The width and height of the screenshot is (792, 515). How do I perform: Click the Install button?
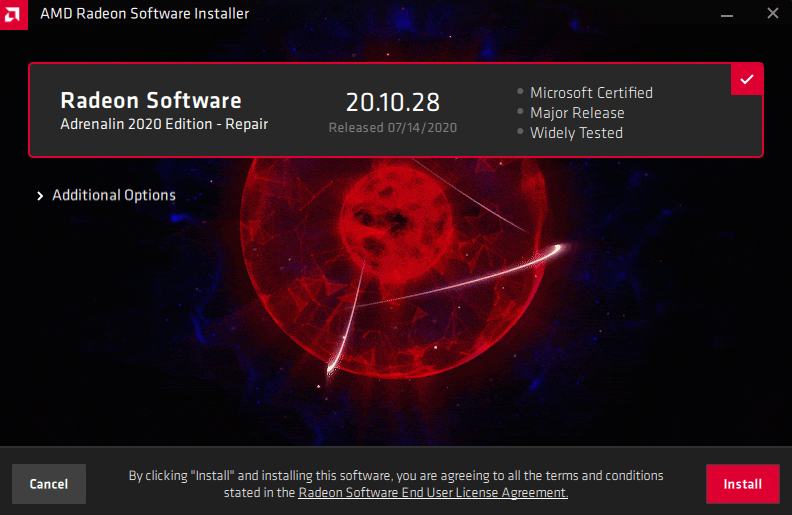click(742, 484)
